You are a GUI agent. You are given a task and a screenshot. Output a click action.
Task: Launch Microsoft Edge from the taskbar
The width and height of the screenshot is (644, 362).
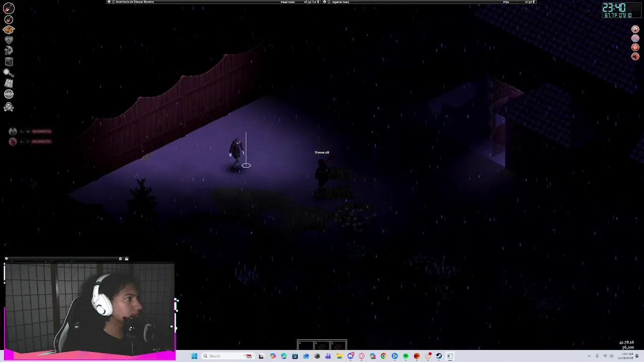[x=284, y=356]
